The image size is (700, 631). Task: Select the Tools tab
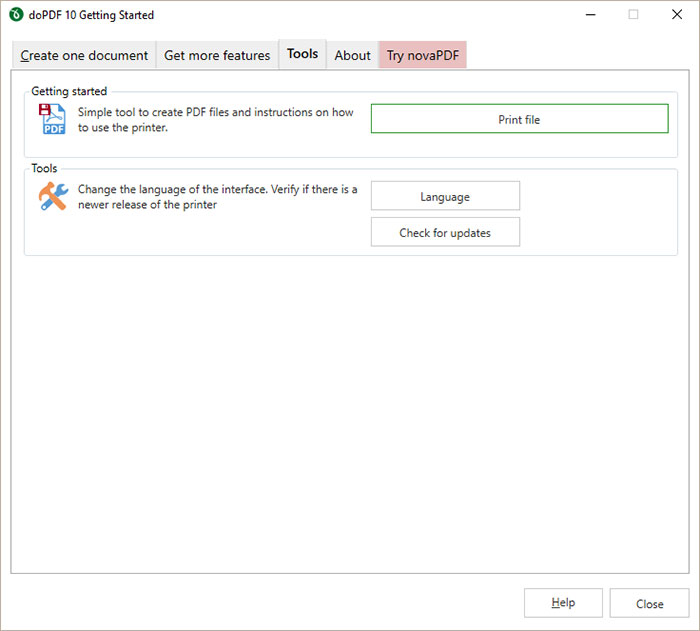pos(303,54)
